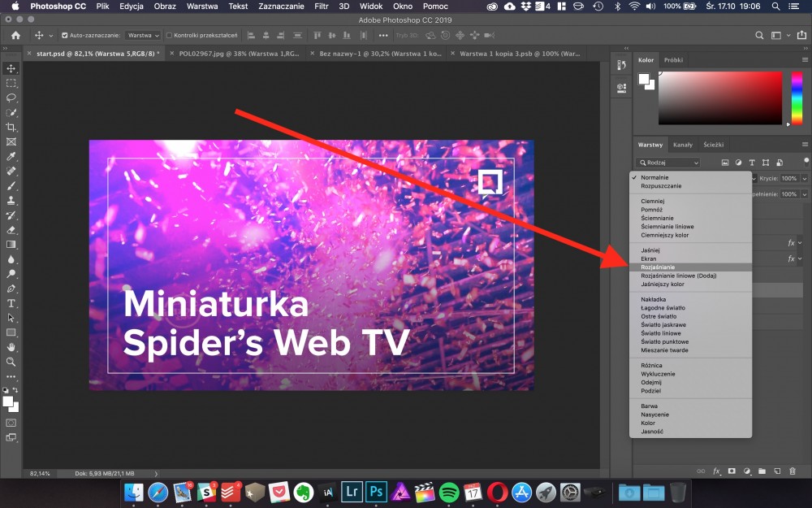
Task: Open the Warstwa auto-select dropdown
Action: click(x=143, y=36)
